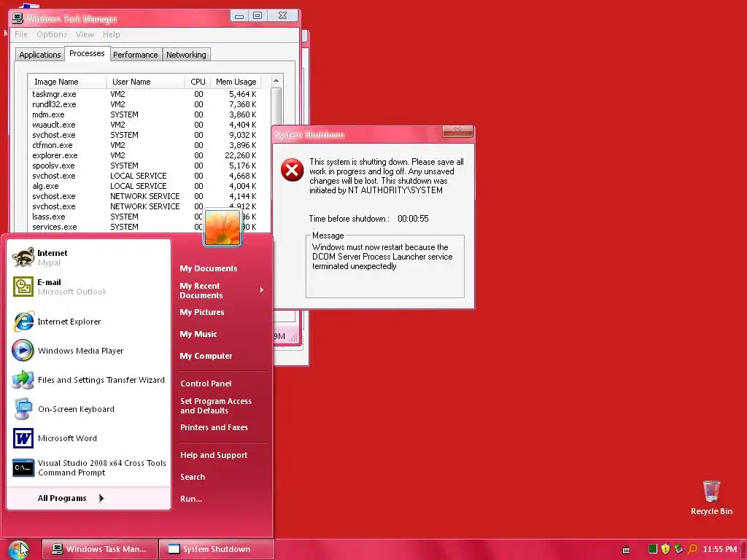Viewport: 747px width, 560px height.
Task: Open Set Program Access and Defaults
Action: [x=216, y=405]
